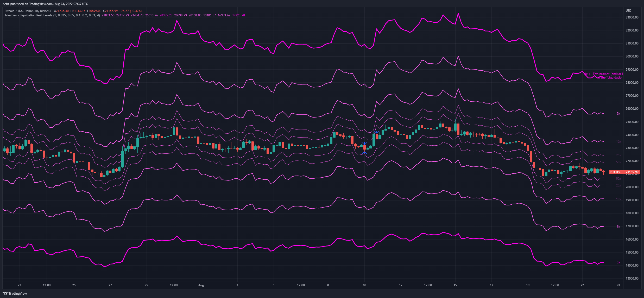Click the 33000.00 price axis label
The width and height of the screenshot is (644, 298).
pos(632,17)
